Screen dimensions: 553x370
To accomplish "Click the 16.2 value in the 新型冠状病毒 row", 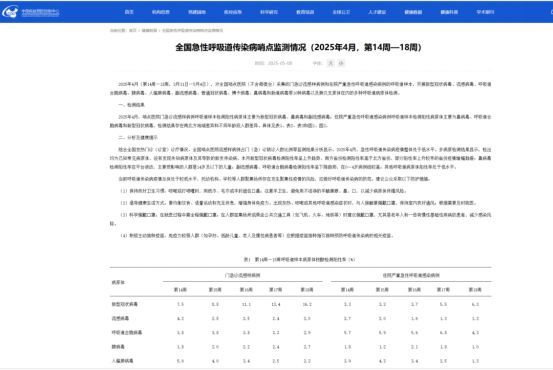I will pos(307,304).
